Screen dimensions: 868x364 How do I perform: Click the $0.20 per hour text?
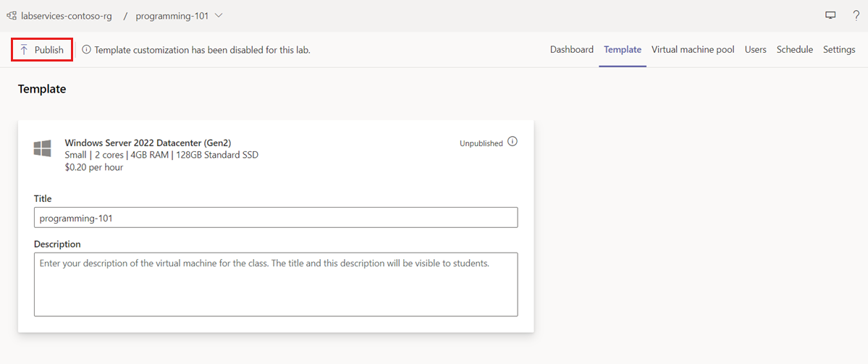(94, 167)
